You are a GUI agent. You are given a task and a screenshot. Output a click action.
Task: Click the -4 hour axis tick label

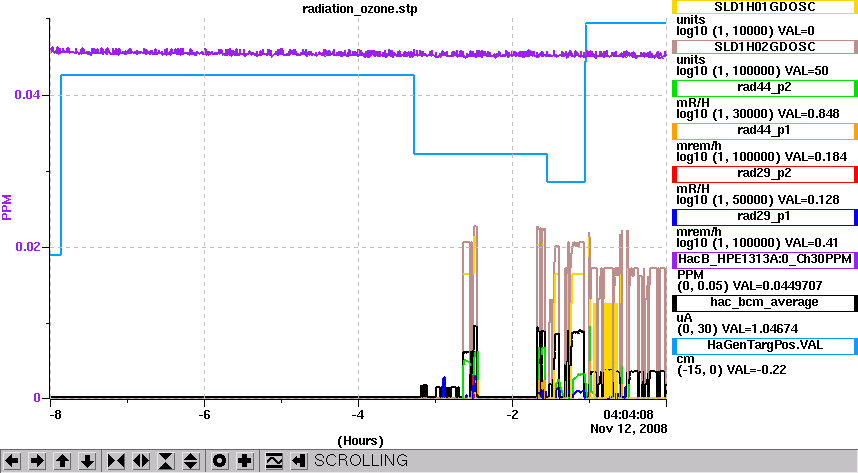pyautogui.click(x=358, y=414)
